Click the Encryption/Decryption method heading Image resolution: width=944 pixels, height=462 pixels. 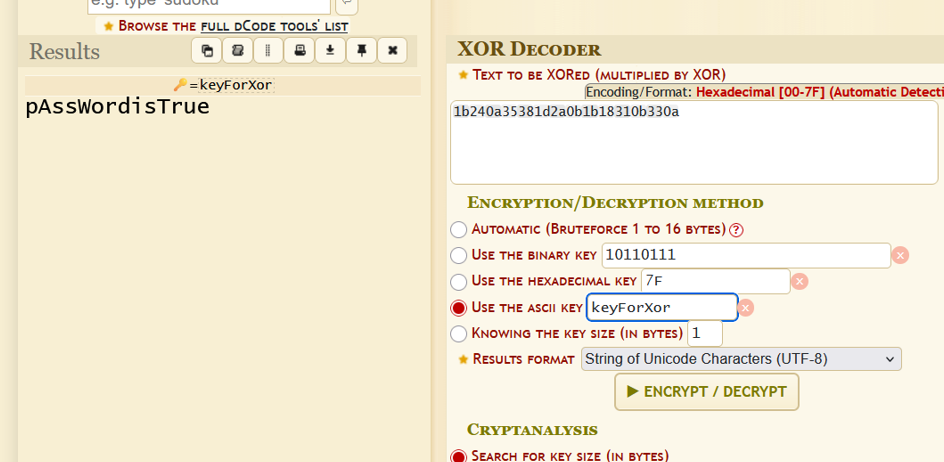pos(615,203)
